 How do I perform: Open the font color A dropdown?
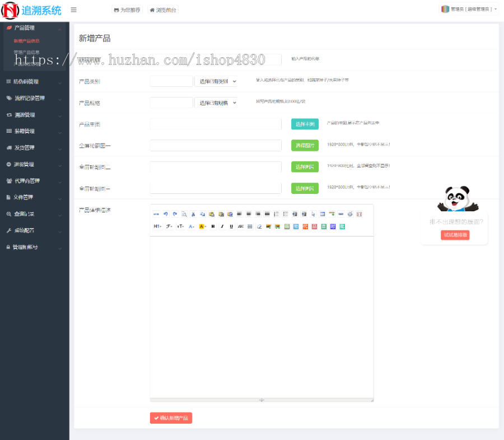click(192, 226)
